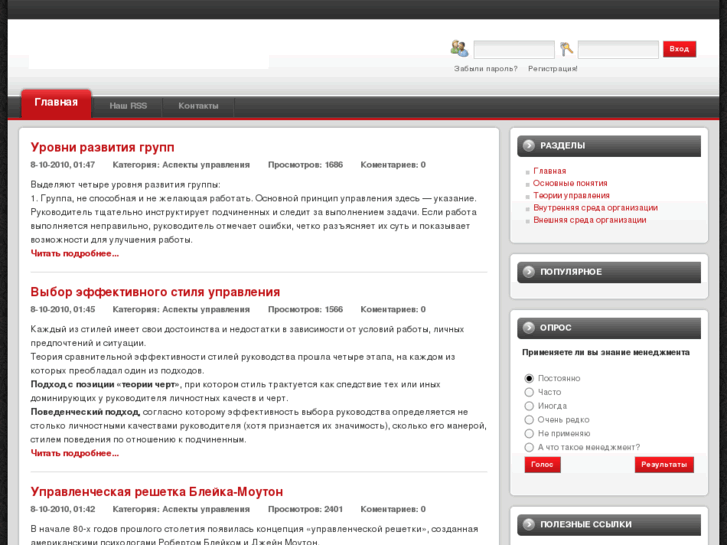Click arrow icon in ПОЛЕЗНЫЕ ССЫЛКИ header
The width and height of the screenshot is (727, 545).
pyautogui.click(x=529, y=524)
